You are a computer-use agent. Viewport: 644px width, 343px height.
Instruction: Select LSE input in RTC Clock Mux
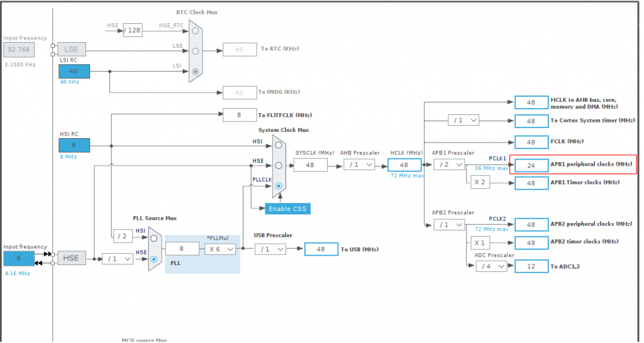pos(196,52)
